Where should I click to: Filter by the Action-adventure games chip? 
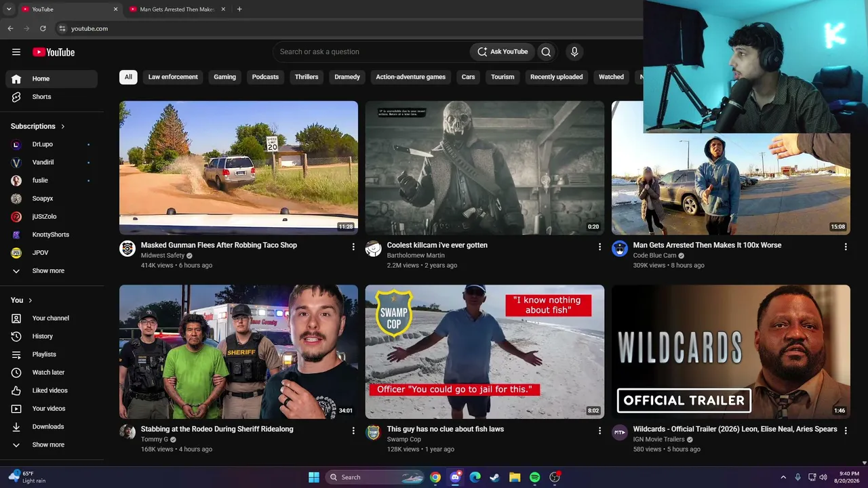click(411, 77)
